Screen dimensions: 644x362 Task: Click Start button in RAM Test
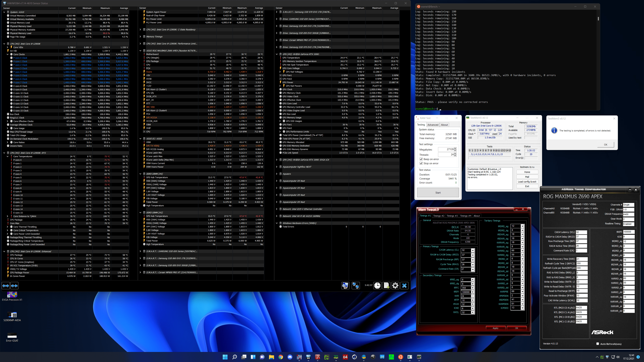pyautogui.click(x=438, y=193)
